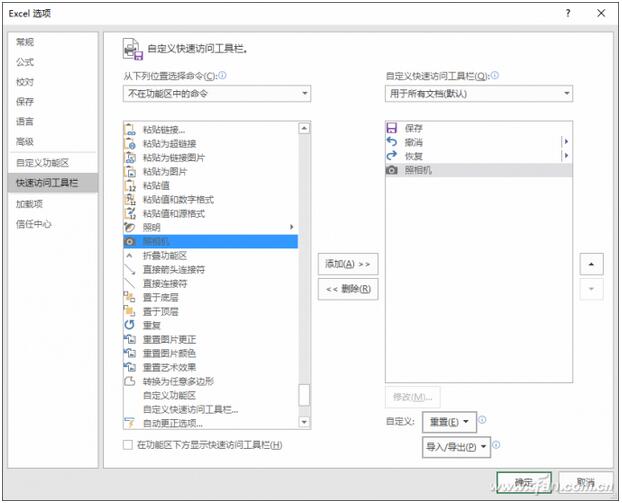Click the 自动更正选项 lightning icon
Screen dimensions: 622x503
tap(130, 423)
